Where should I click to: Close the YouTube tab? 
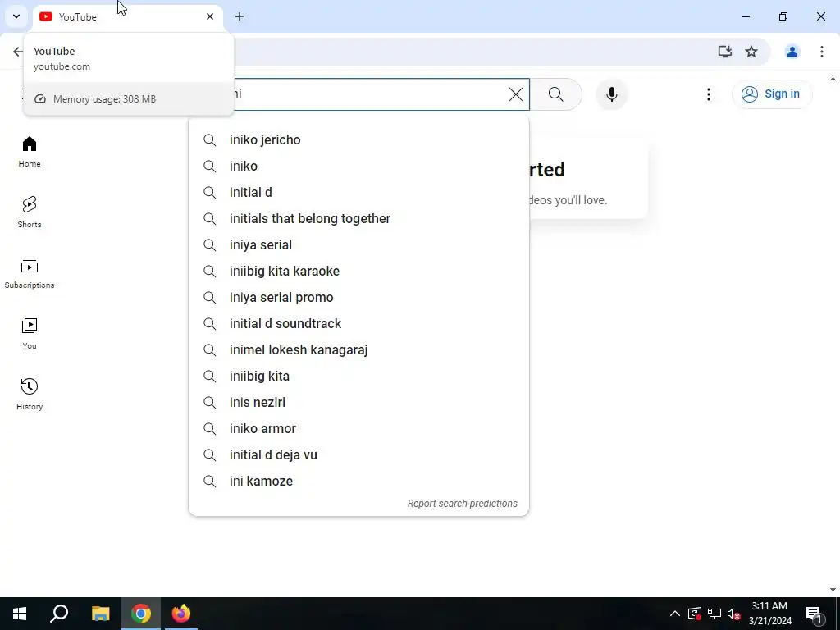click(210, 16)
